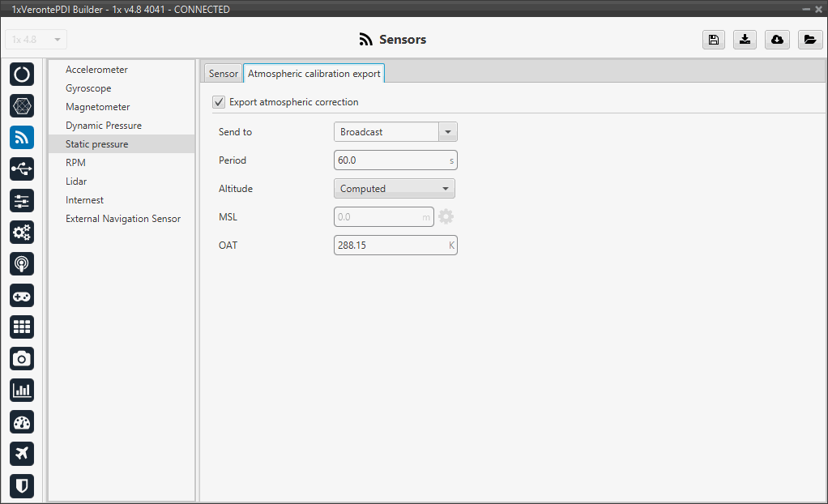Click the cloud download icon
The width and height of the screenshot is (828, 504).
(x=777, y=40)
